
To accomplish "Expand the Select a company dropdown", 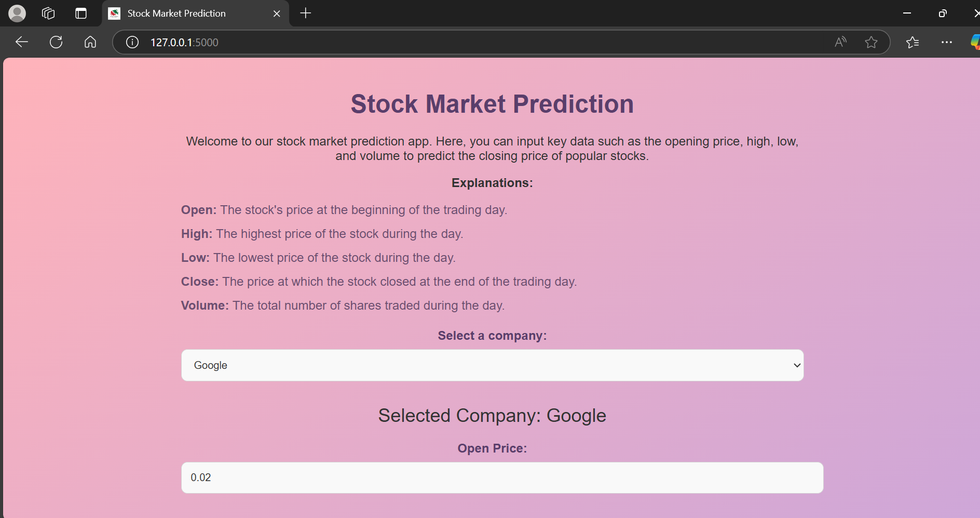I will (492, 365).
